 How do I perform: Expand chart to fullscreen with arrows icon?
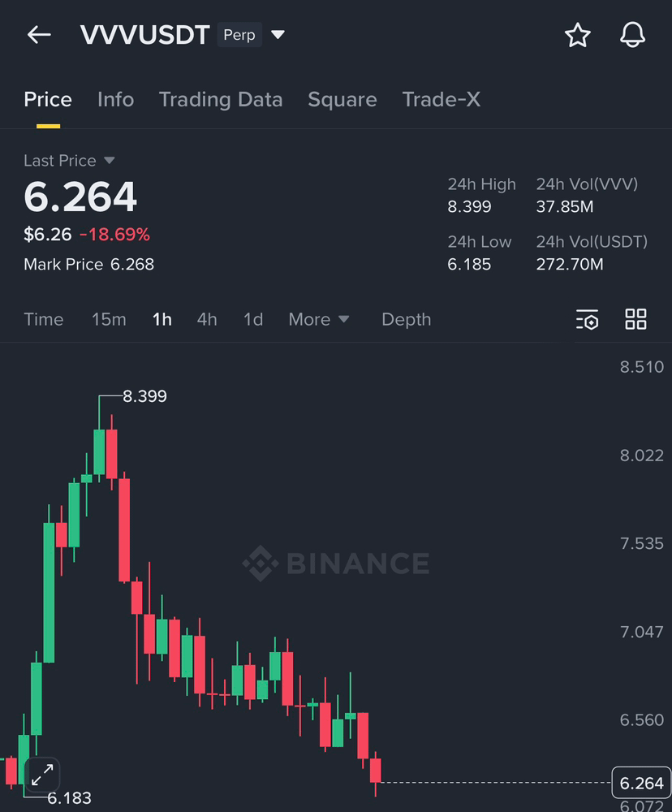click(x=42, y=775)
